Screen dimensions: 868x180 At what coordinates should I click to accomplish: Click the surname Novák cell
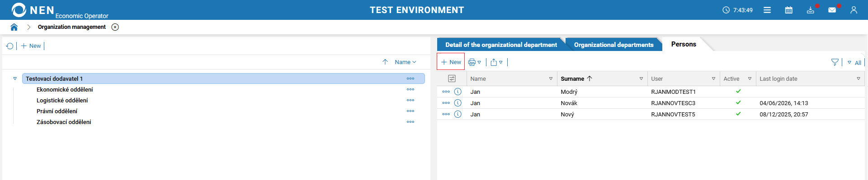(569, 103)
